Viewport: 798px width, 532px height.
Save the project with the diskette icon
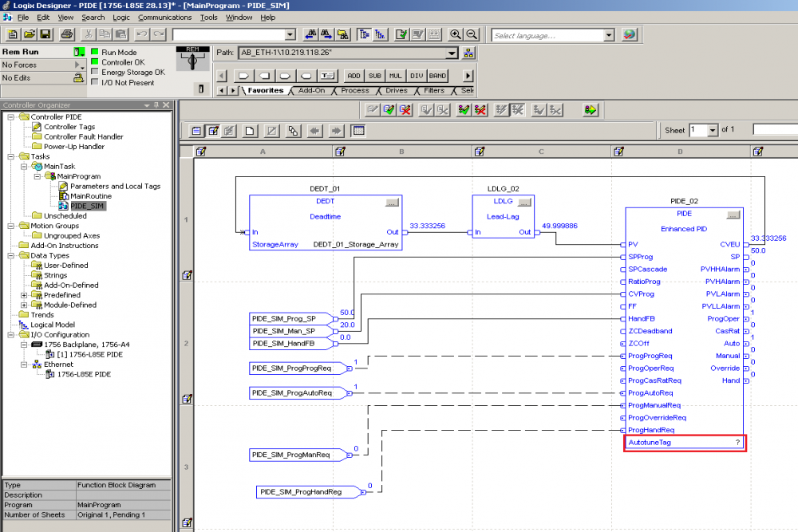(x=45, y=34)
